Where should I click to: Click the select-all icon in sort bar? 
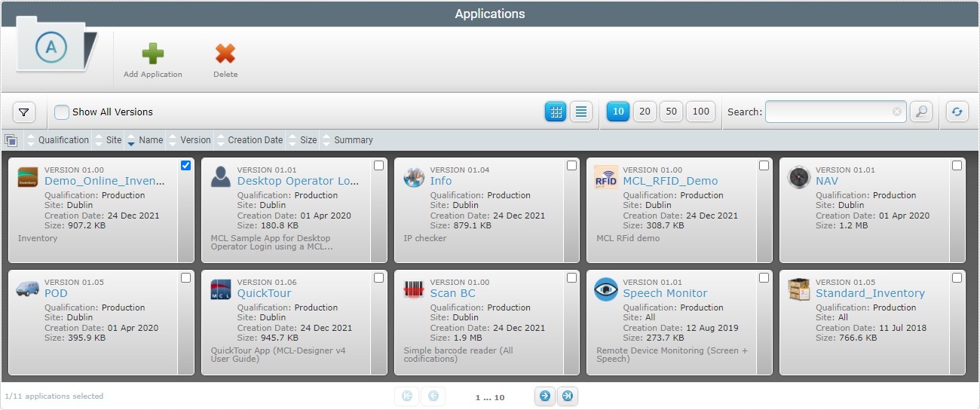(x=11, y=140)
